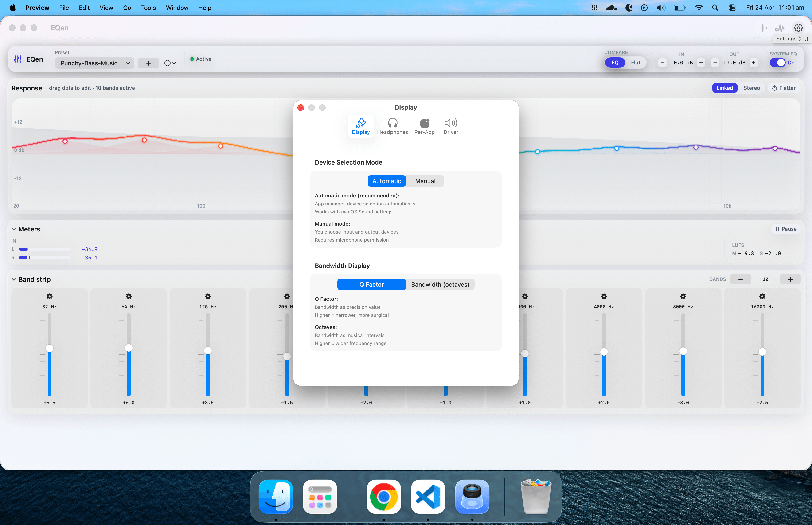Screen dimensions: 812x525
Task: Select the Display settings icon
Action: point(360,126)
